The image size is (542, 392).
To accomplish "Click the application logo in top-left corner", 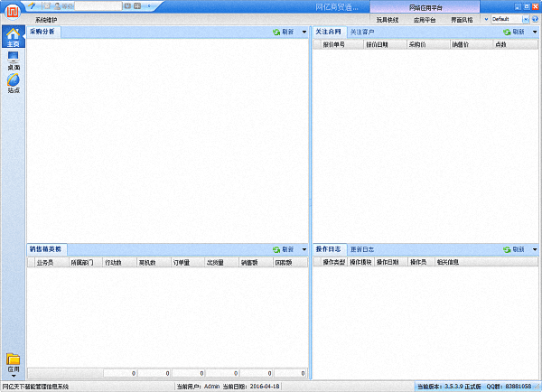I will [6, 6].
